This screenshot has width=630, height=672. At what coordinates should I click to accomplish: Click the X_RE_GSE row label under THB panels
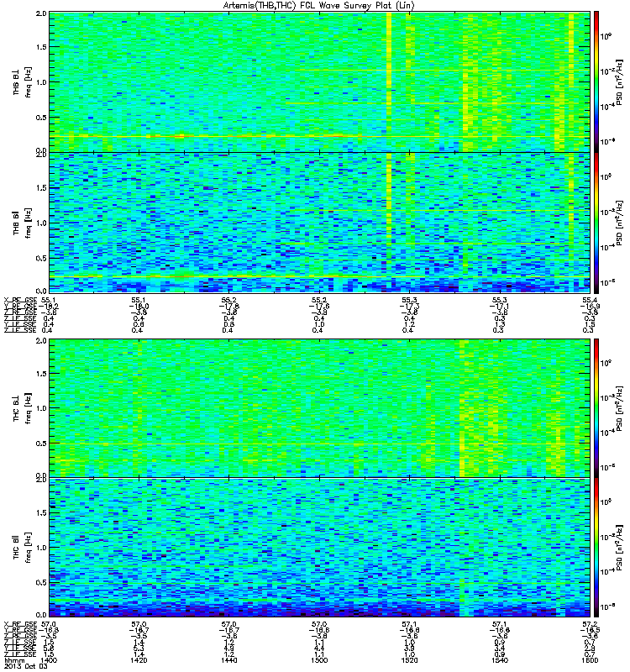coord(20,300)
